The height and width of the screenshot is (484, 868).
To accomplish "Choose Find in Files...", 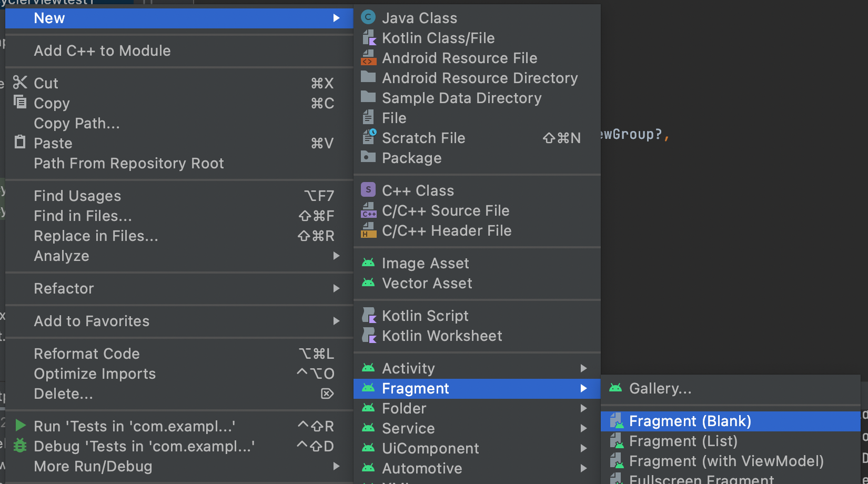I will tap(83, 216).
